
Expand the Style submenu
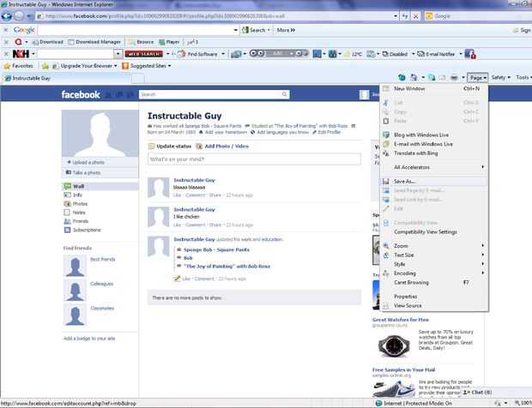(434, 264)
